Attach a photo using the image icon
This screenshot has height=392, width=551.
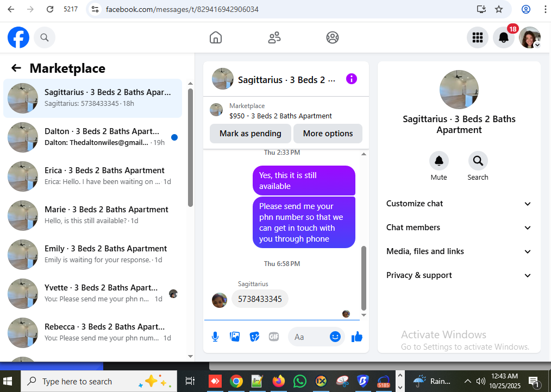coord(234,337)
